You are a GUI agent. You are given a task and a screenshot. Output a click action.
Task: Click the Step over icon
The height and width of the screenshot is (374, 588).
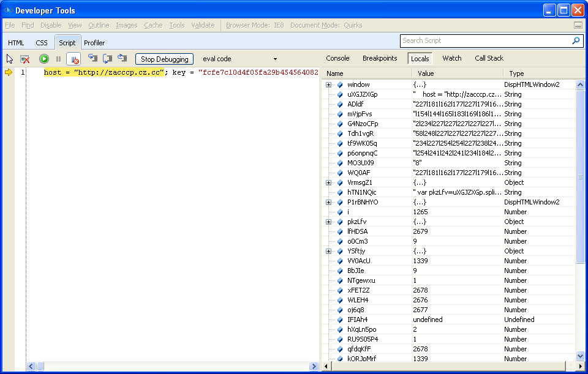click(x=108, y=58)
